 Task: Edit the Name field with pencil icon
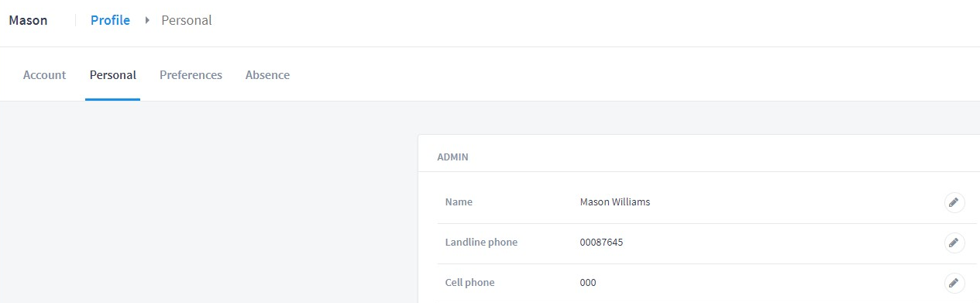point(954,202)
